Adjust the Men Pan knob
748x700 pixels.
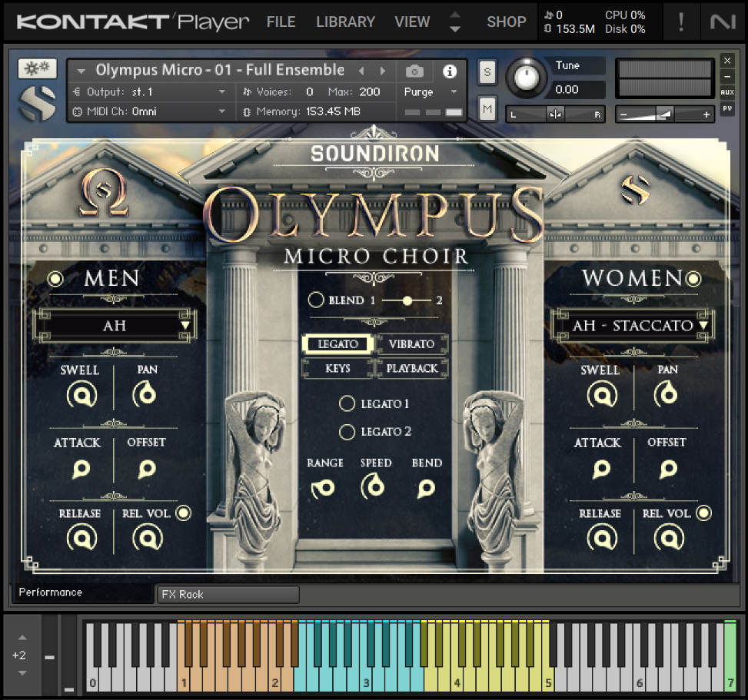[x=145, y=394]
